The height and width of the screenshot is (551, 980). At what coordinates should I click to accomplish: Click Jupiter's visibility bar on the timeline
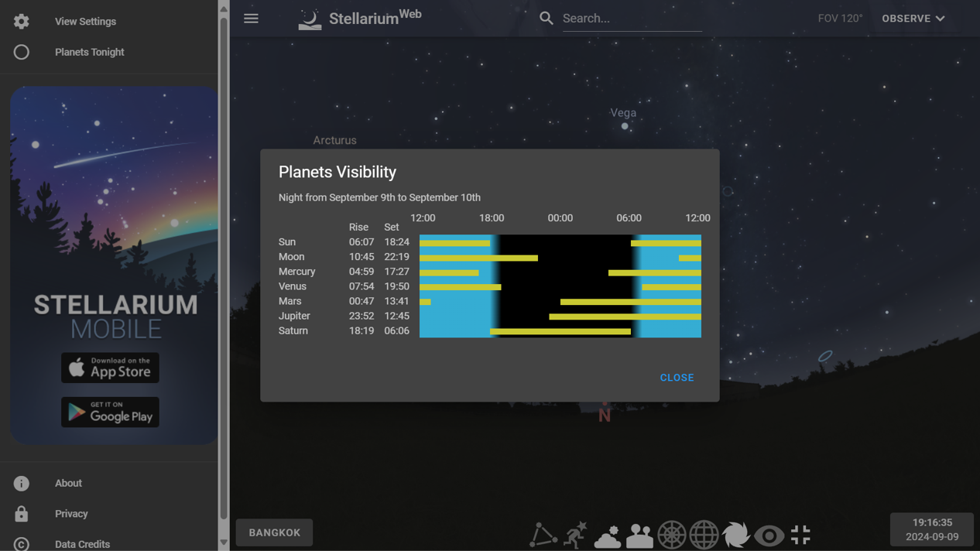[x=623, y=316]
